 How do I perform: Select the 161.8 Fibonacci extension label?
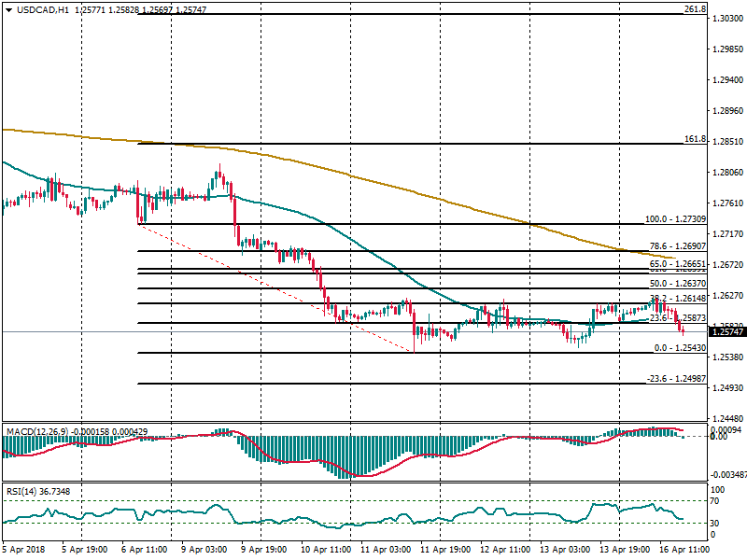coord(694,138)
